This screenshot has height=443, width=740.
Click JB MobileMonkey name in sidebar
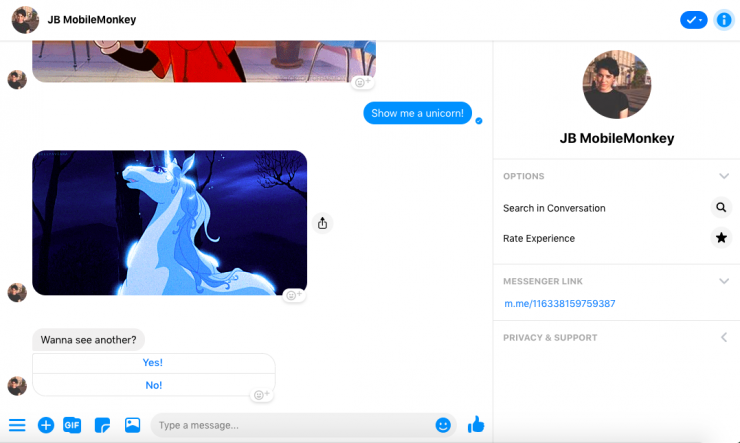(x=616, y=138)
